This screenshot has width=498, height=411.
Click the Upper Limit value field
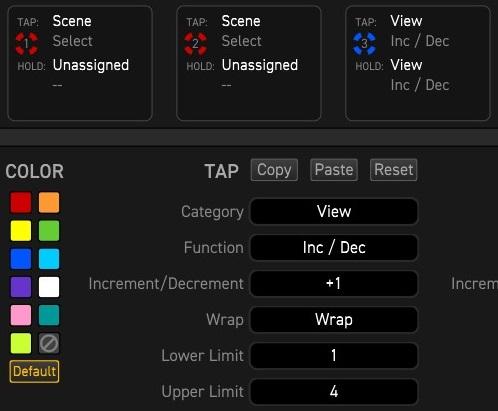tap(334, 391)
